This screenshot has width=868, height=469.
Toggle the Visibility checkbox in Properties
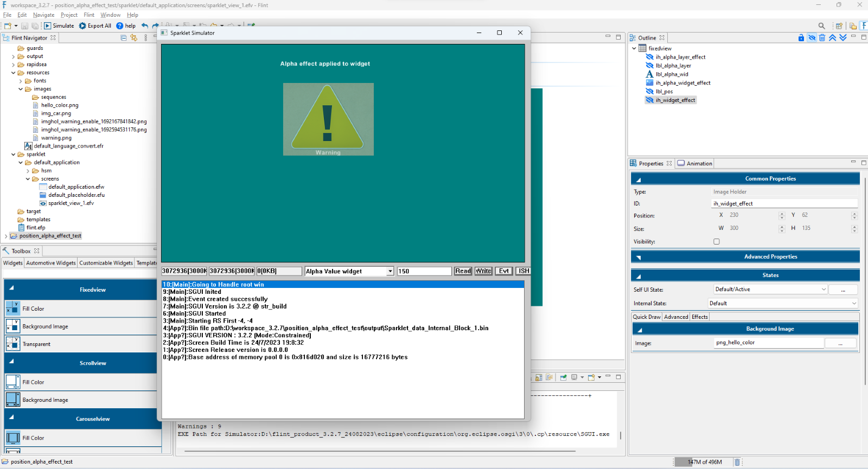(717, 242)
